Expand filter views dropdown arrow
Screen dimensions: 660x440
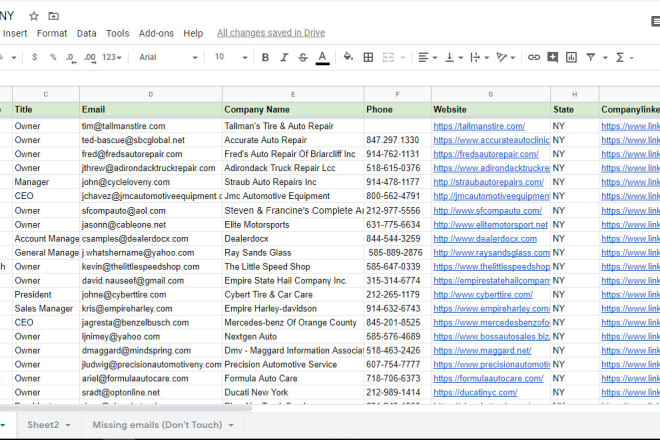coord(605,58)
